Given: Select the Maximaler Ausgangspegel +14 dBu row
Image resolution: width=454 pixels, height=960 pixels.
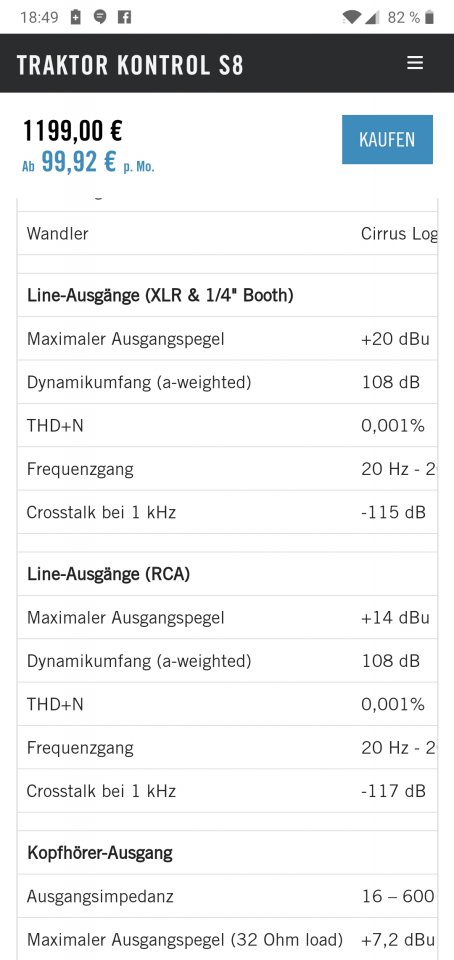Looking at the screenshot, I should (x=227, y=617).
